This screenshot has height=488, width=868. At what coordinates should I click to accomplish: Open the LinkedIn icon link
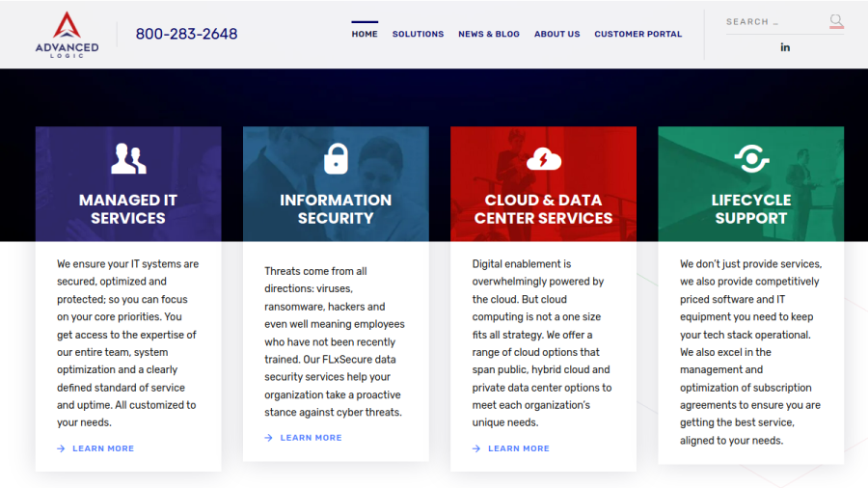(x=785, y=47)
